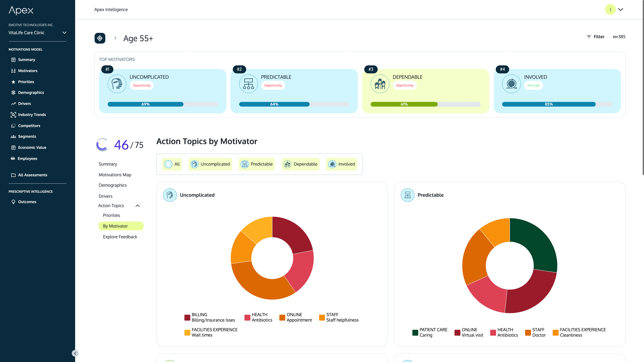The width and height of the screenshot is (644, 362).
Task: Open Priorities under Action Topics
Action: point(112,215)
